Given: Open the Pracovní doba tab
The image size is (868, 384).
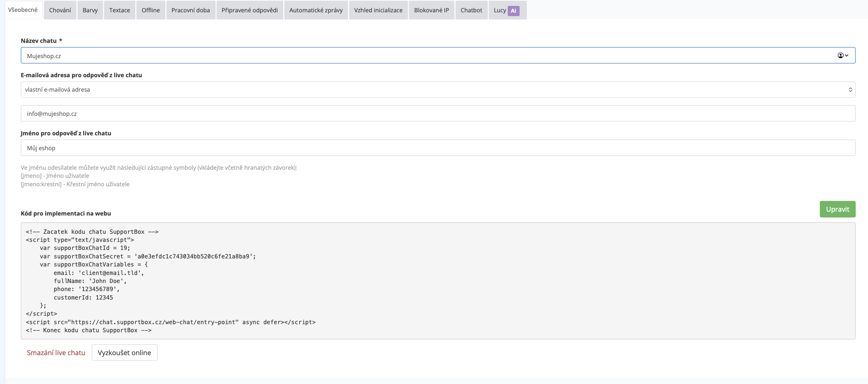Looking at the screenshot, I should tap(191, 10).
